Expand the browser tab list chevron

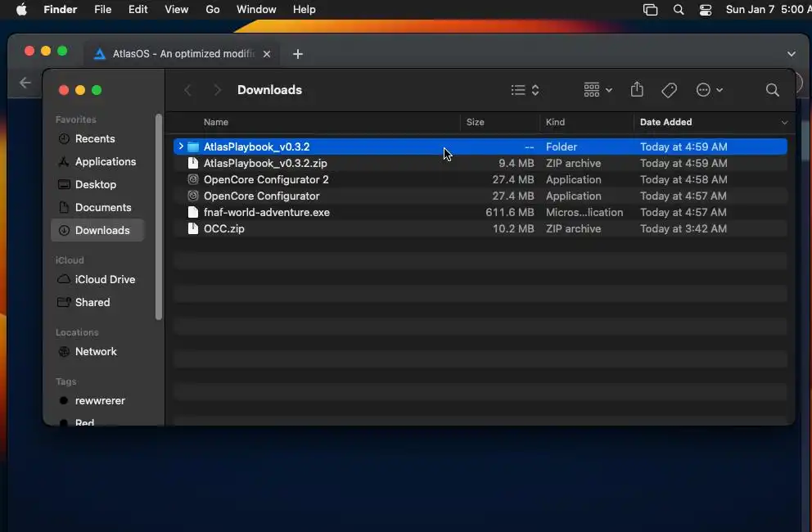792,54
